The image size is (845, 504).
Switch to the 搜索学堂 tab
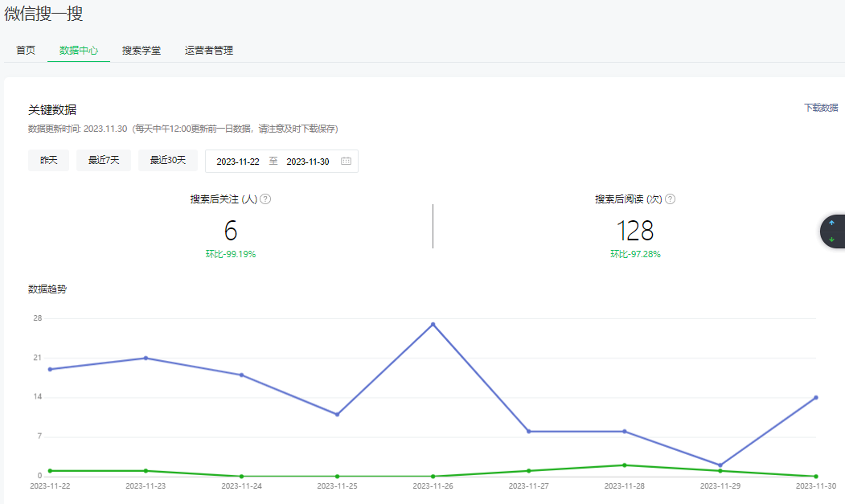[142, 50]
